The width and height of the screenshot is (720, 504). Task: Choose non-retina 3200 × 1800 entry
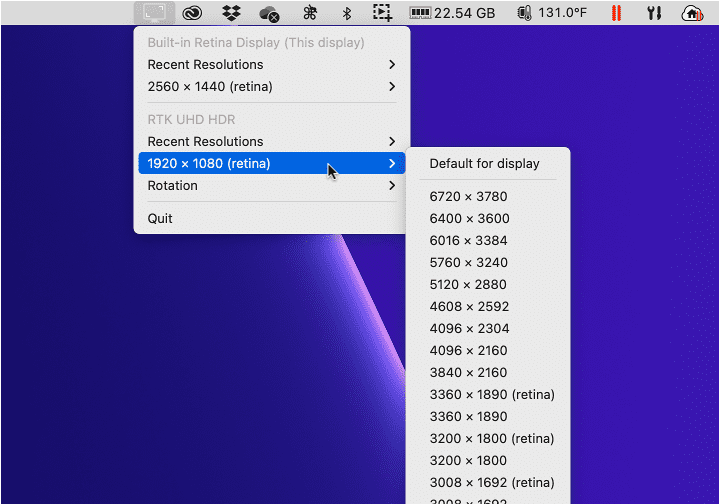click(488, 461)
